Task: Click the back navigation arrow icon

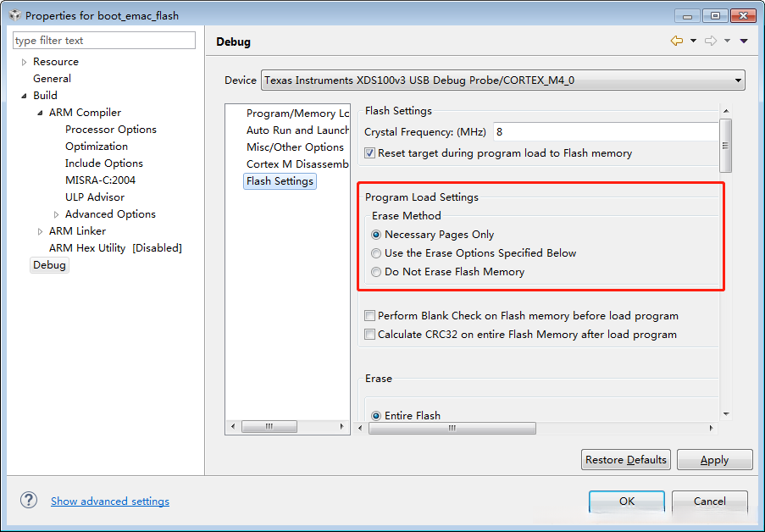Action: click(x=676, y=41)
